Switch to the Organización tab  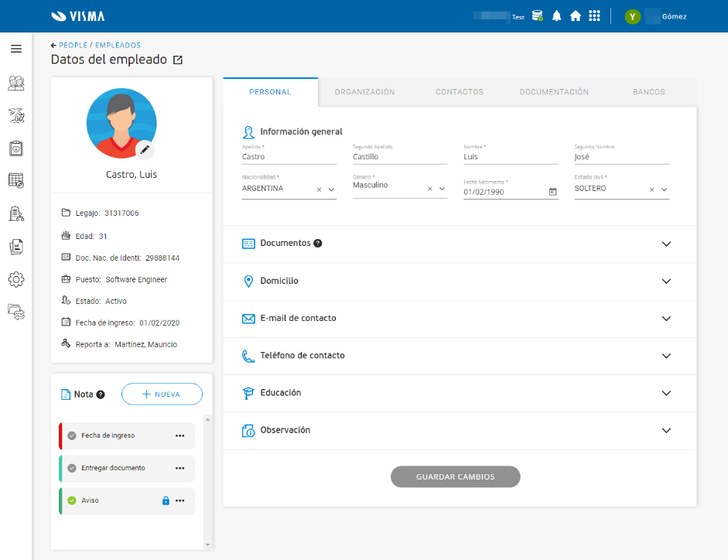pos(364,92)
